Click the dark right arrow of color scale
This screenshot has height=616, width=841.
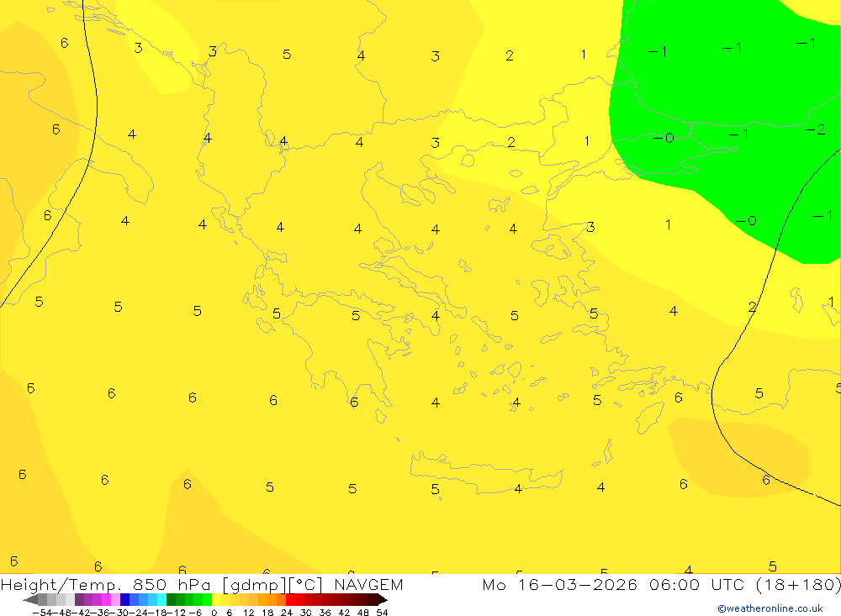click(x=382, y=599)
